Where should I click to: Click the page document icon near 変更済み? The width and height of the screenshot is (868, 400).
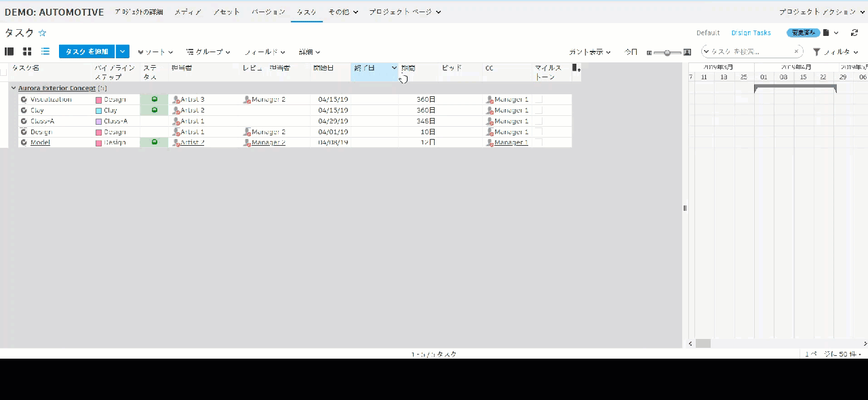(x=826, y=33)
